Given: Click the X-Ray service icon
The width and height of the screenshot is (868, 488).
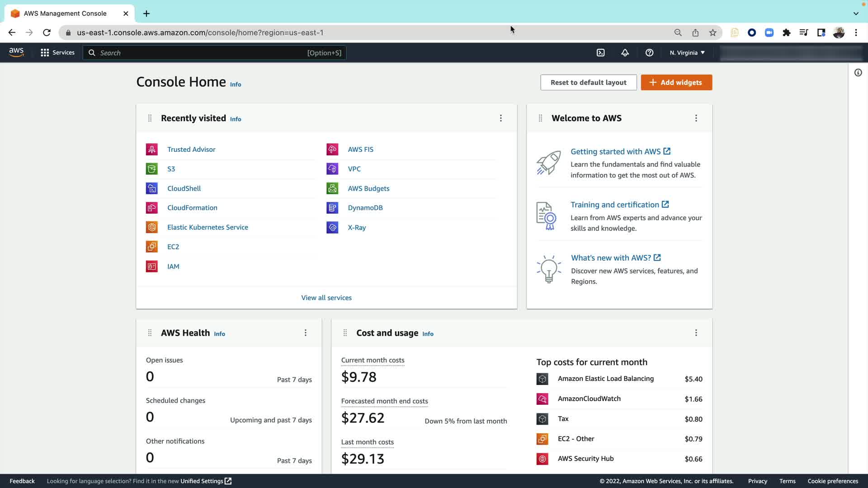Looking at the screenshot, I should tap(332, 228).
